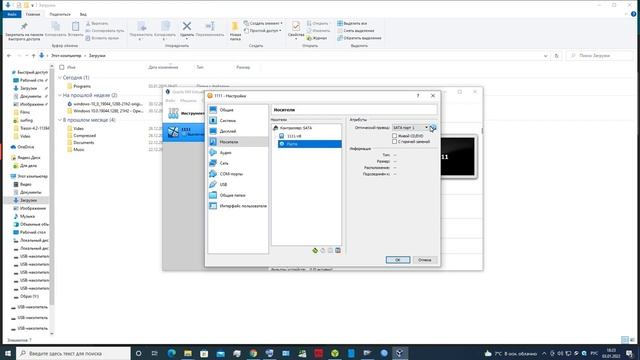Select the 1111 virtual machine in VirtualBox list
The height and width of the screenshot is (360, 640).
[183, 132]
